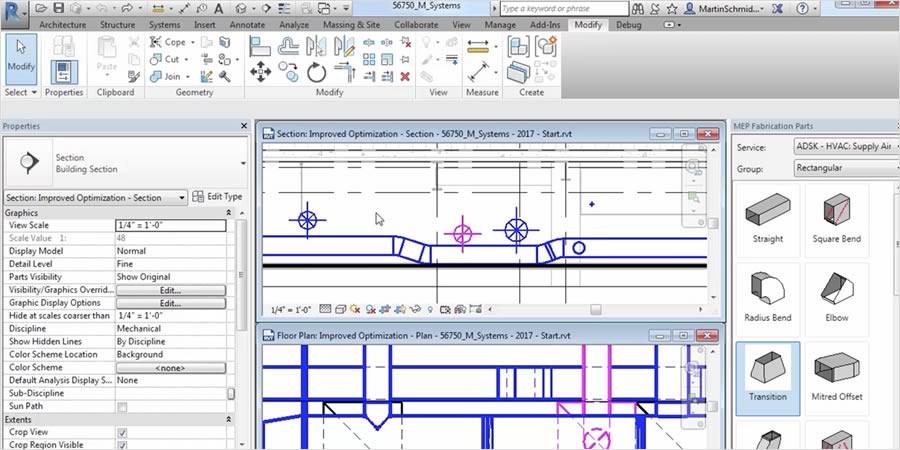Select the Offset tool
The width and height of the screenshot is (900, 450).
tap(288, 46)
